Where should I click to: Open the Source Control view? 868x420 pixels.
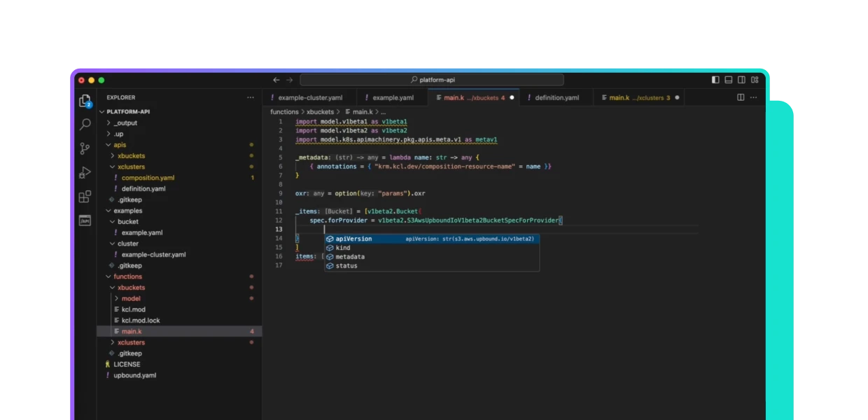click(85, 148)
